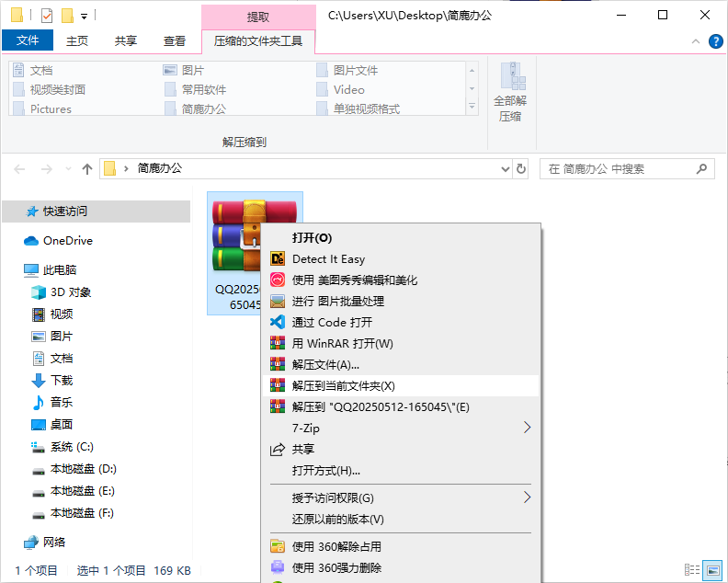Click the 在 简鹿办公 中搜索 search box
The image size is (728, 583).
pyautogui.click(x=627, y=169)
